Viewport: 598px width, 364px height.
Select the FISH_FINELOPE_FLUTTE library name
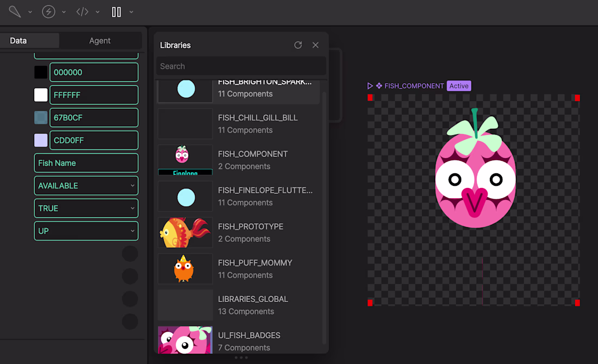point(265,190)
